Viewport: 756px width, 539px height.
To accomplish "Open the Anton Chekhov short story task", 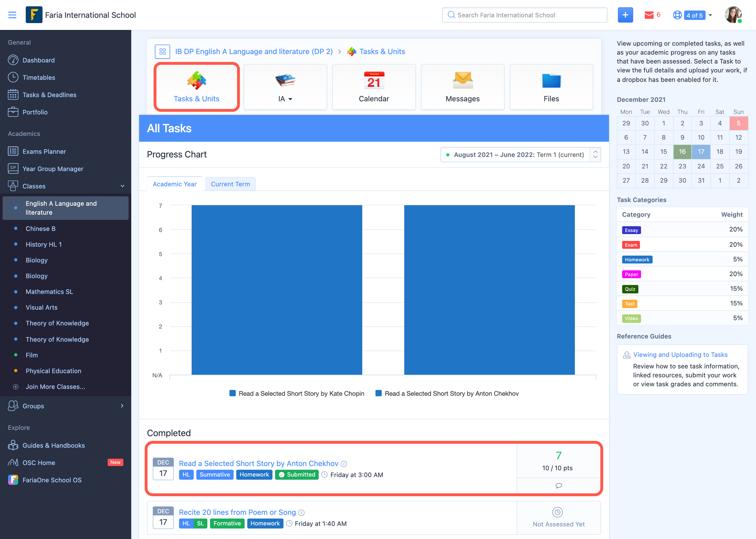I will click(x=259, y=463).
